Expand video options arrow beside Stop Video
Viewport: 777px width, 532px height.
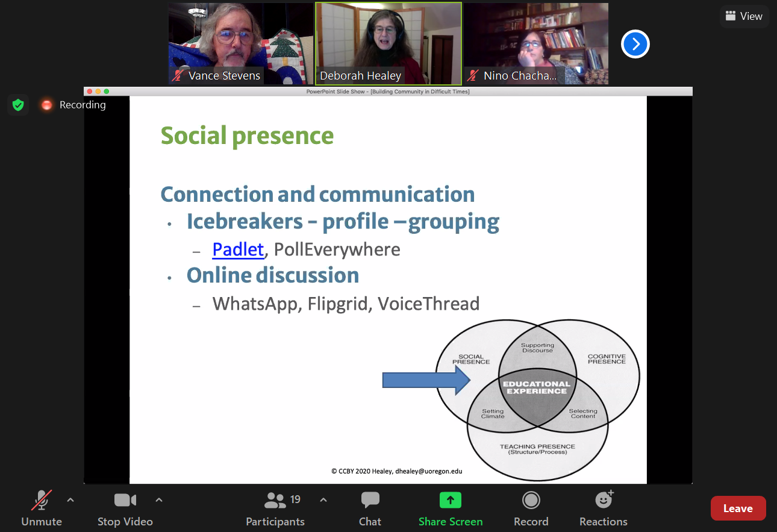click(x=159, y=500)
